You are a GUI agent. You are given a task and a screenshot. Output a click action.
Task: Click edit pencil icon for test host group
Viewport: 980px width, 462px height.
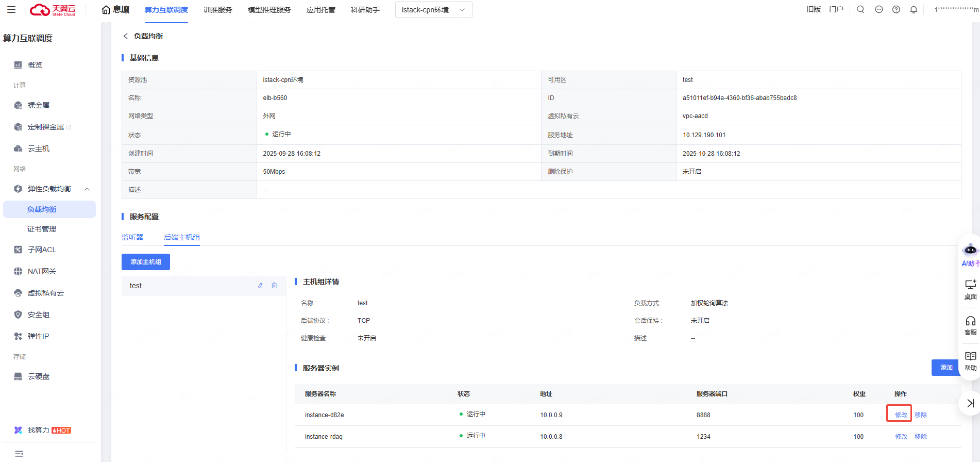[x=261, y=286]
